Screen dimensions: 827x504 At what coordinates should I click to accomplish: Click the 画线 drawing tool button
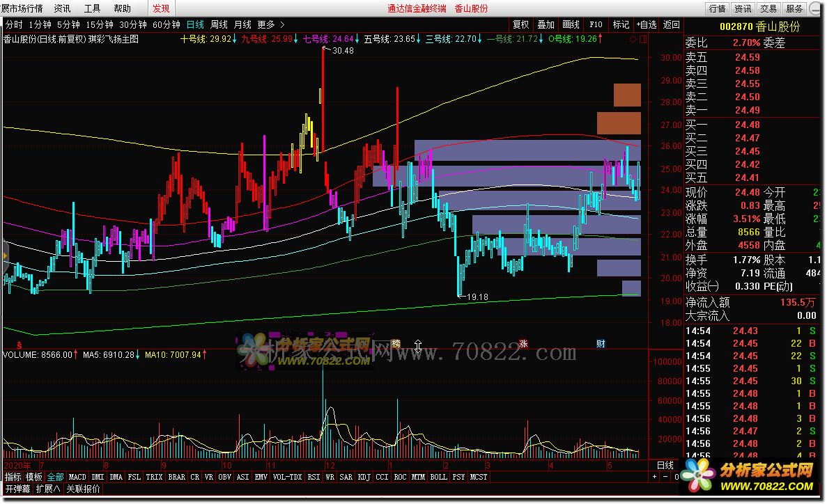click(x=571, y=25)
